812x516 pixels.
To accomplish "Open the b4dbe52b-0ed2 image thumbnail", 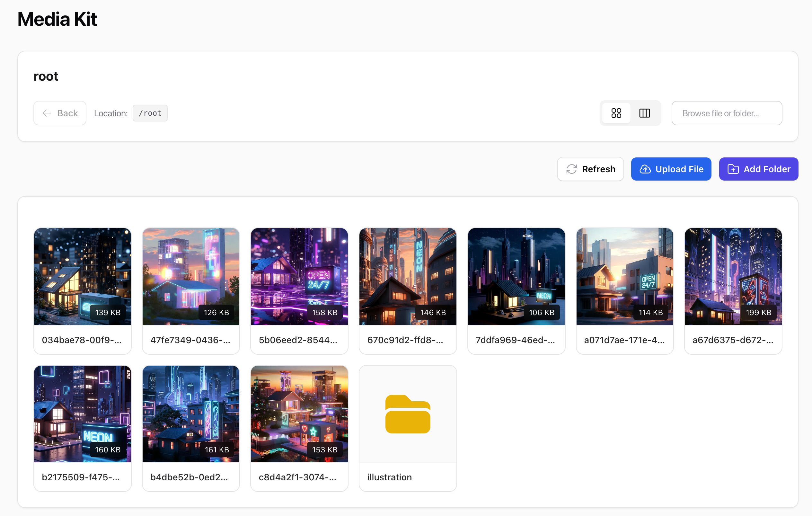I will pyautogui.click(x=191, y=414).
